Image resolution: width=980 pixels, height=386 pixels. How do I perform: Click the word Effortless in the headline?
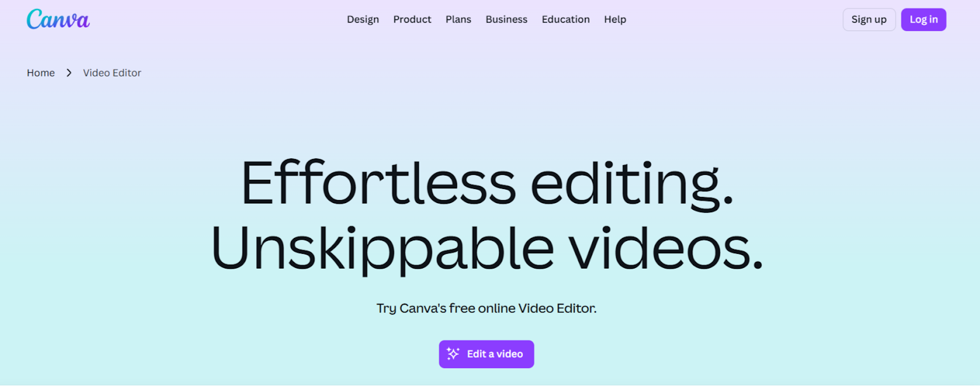(x=379, y=183)
